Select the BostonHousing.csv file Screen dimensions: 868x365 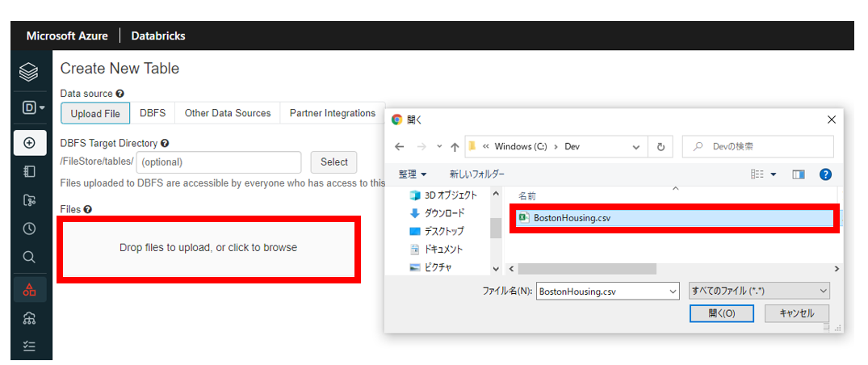click(x=674, y=218)
